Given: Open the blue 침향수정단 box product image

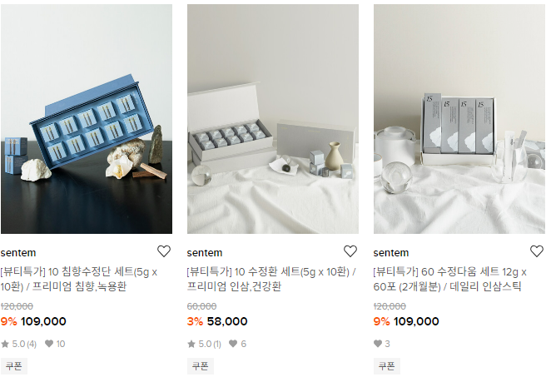Looking at the screenshot, I should 87,119.
